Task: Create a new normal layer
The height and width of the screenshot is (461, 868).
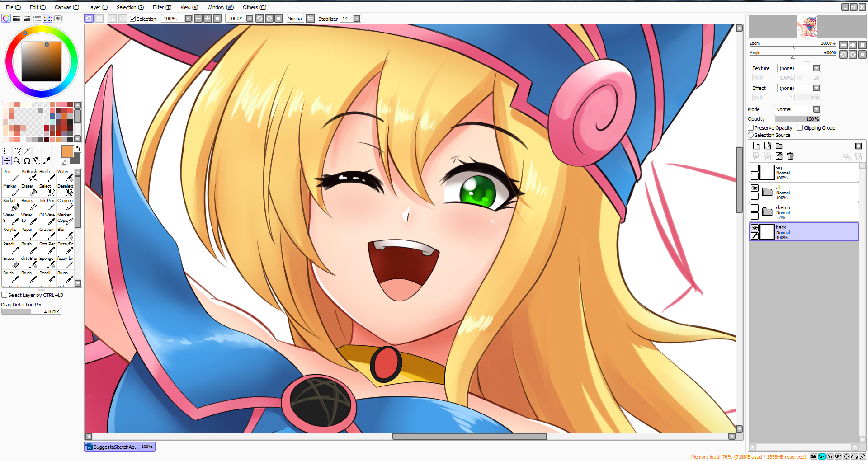Action: pyautogui.click(x=756, y=146)
